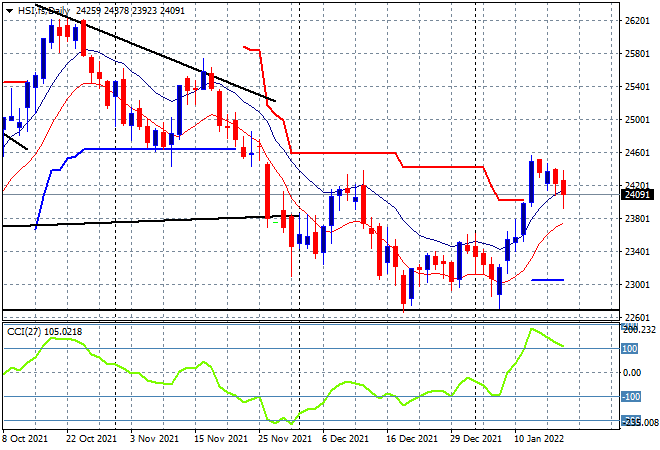
Task: Click date label 15 Nov 2021
Action: (x=221, y=439)
